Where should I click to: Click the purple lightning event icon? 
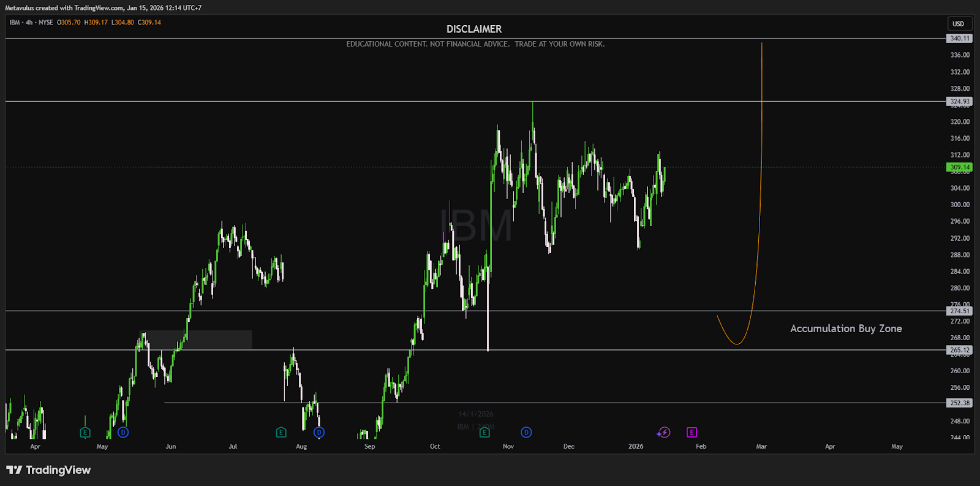point(664,433)
